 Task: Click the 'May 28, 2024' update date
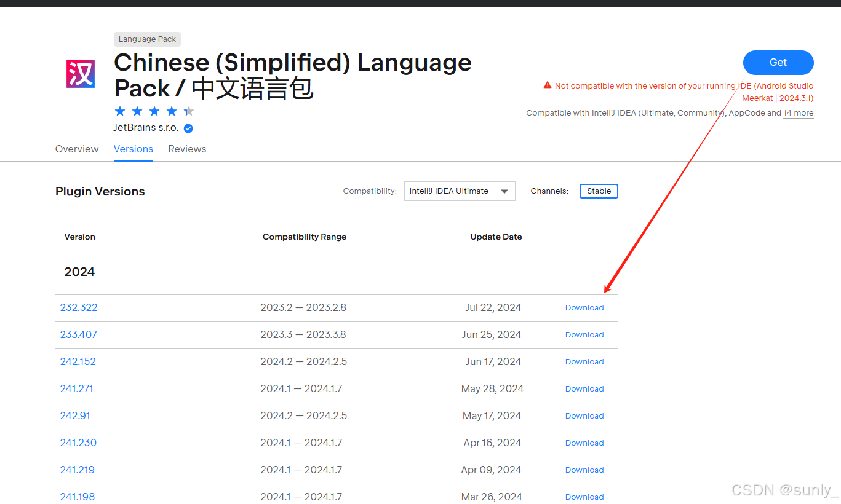(x=492, y=388)
